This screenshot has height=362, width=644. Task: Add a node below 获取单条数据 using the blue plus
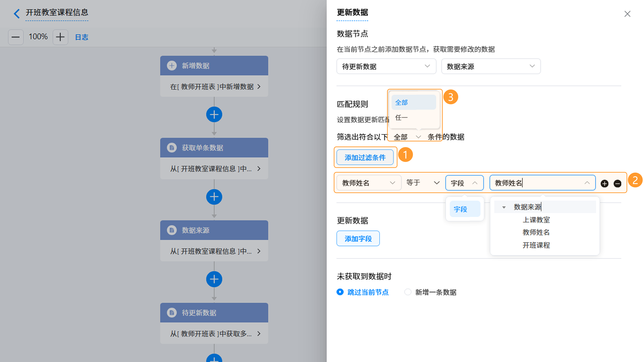[x=214, y=197]
